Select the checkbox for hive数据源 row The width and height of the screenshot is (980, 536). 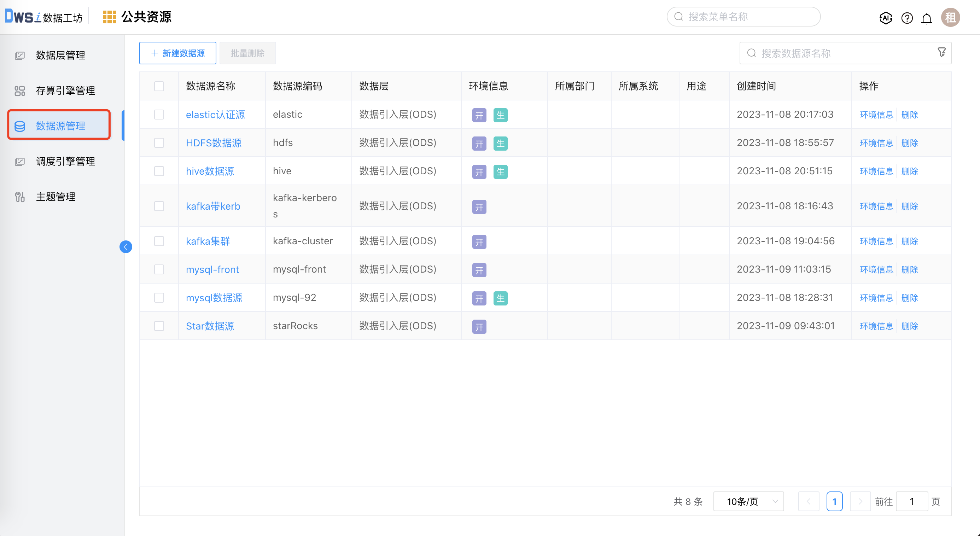click(159, 171)
